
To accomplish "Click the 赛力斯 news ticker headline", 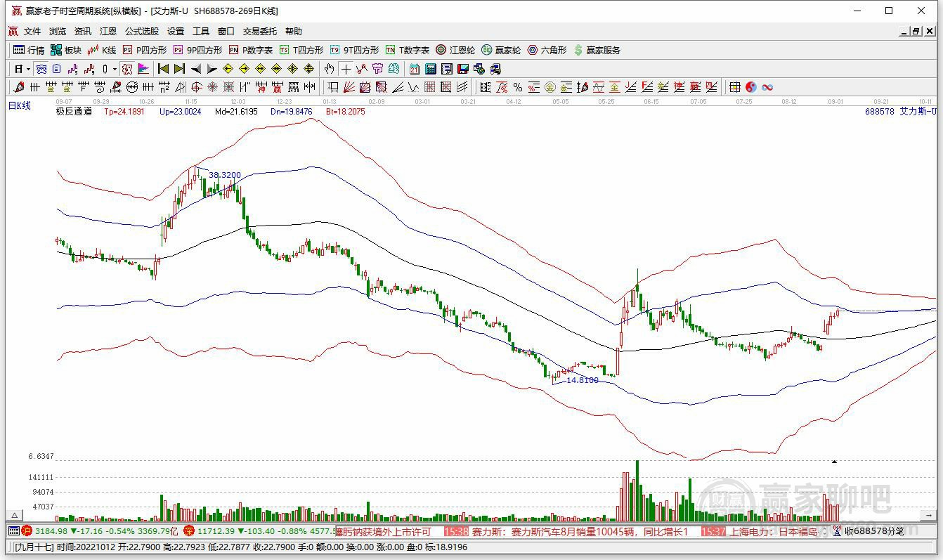I will (x=580, y=532).
